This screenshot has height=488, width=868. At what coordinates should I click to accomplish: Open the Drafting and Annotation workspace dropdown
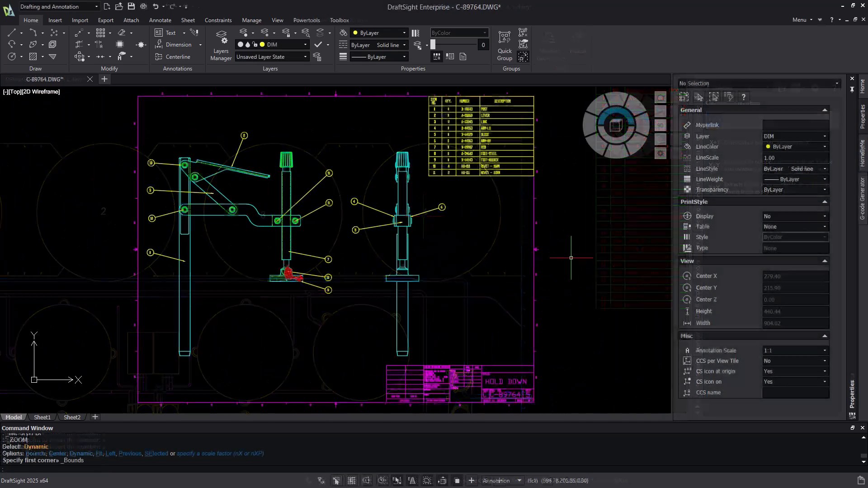[x=59, y=6]
